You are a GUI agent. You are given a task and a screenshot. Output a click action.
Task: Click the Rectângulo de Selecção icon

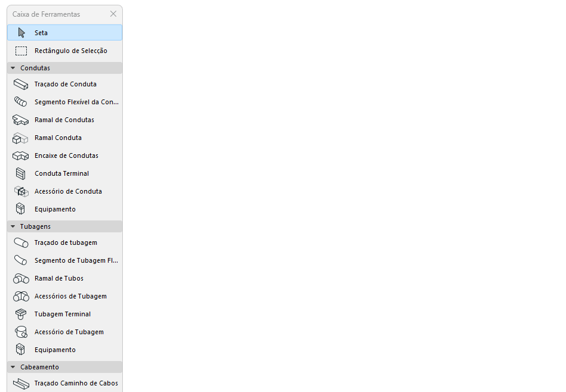tap(20, 51)
